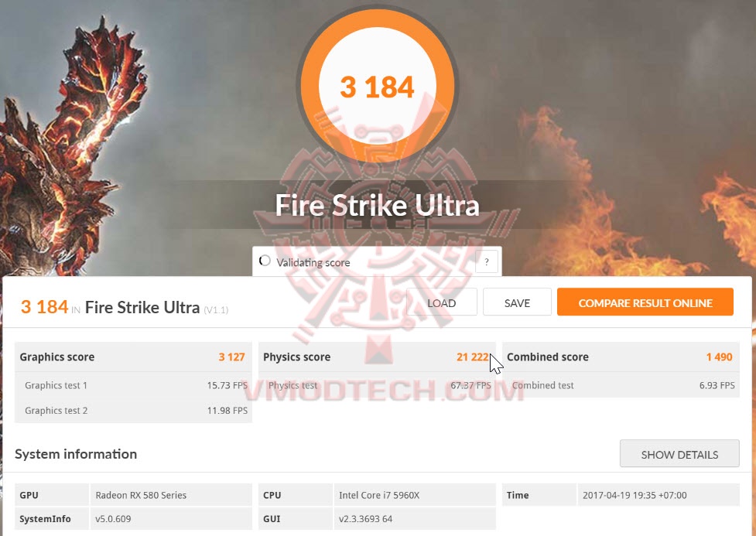Click the validation help question mark button

click(x=487, y=262)
